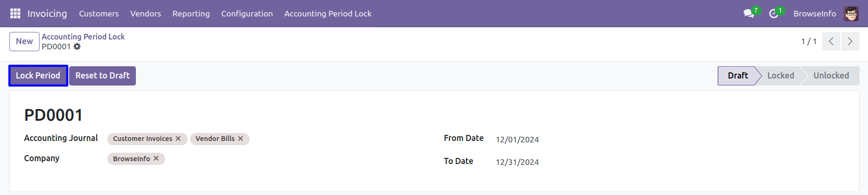Expand the Configuration menu
The height and width of the screenshot is (195, 868).
[x=247, y=14]
